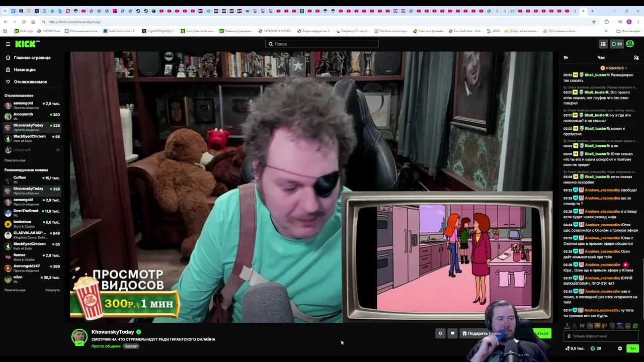This screenshot has height=362, width=644.
Task: Collapse recommended list with Свернуть
Action: pos(52,290)
